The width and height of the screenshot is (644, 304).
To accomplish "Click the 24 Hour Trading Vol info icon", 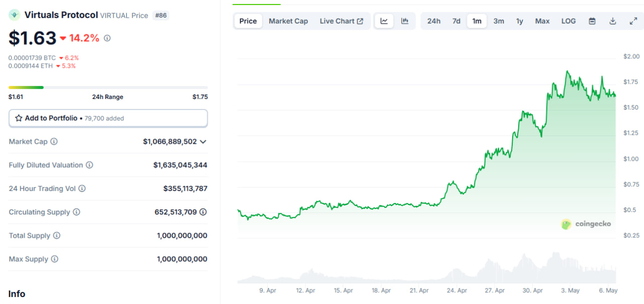I will [82, 189].
